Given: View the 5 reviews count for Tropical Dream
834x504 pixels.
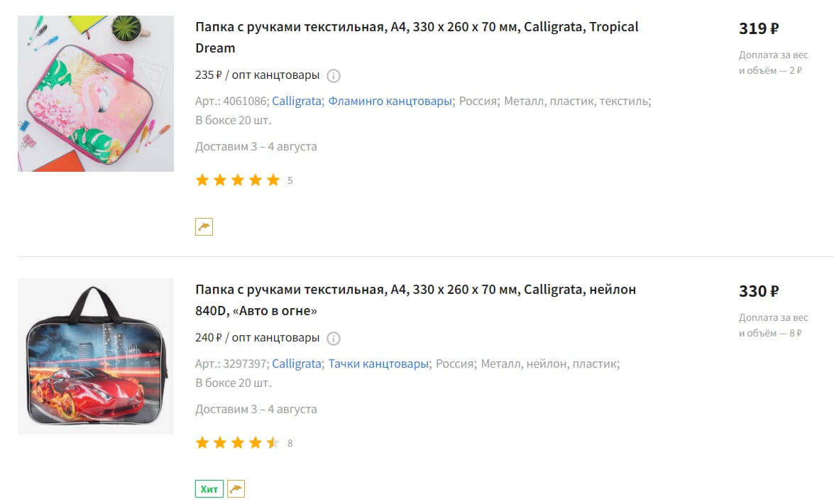Looking at the screenshot, I should click(x=290, y=180).
